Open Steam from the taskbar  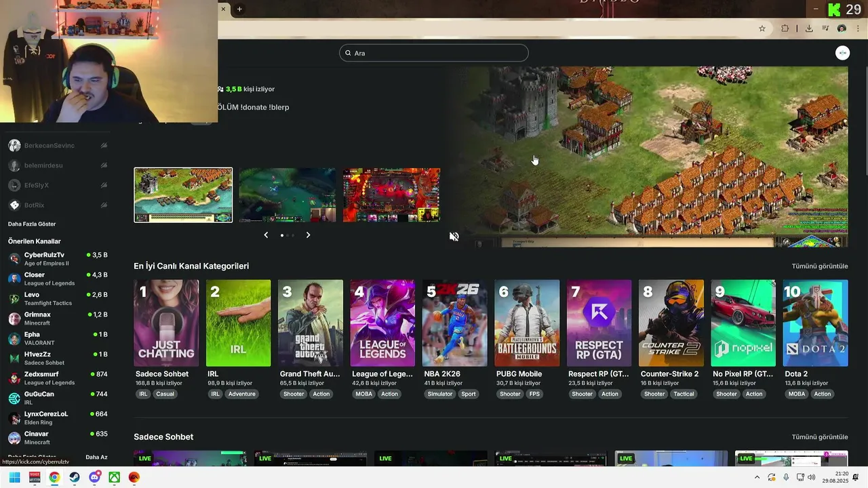click(75, 477)
